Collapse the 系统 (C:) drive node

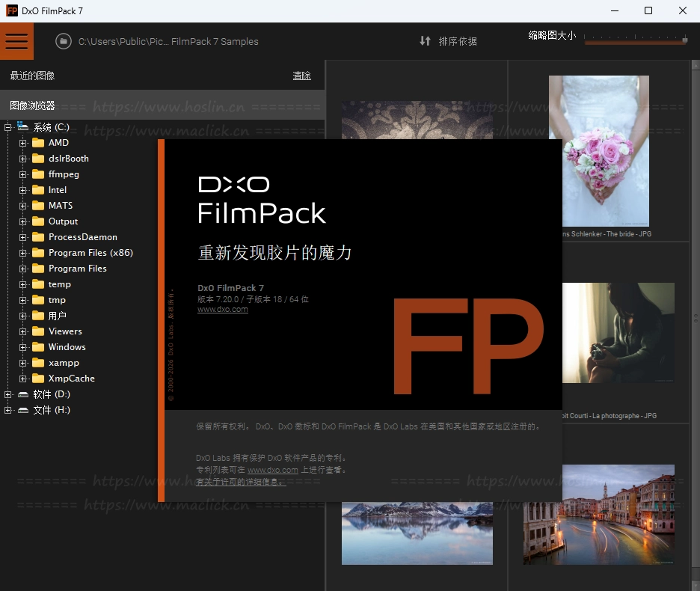coord(7,127)
